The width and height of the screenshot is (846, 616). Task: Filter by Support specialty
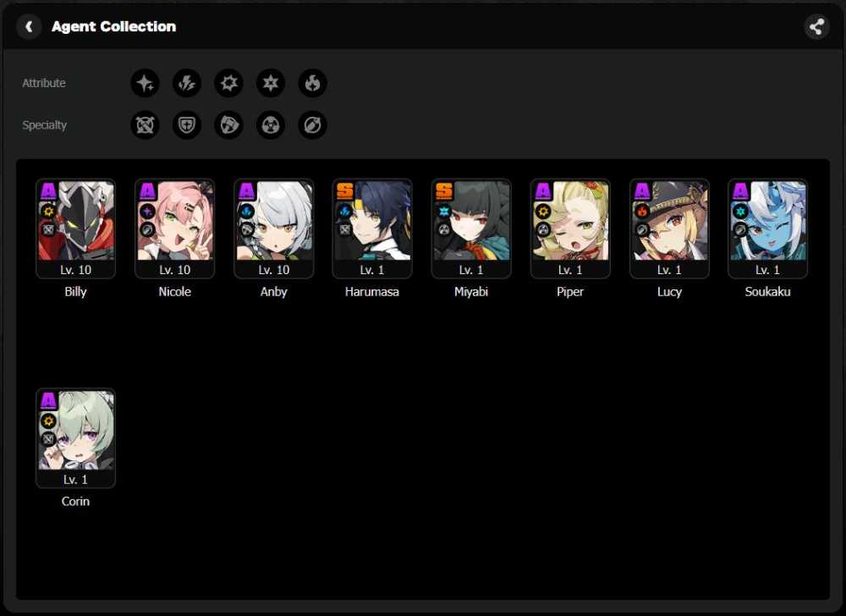pyautogui.click(x=312, y=125)
